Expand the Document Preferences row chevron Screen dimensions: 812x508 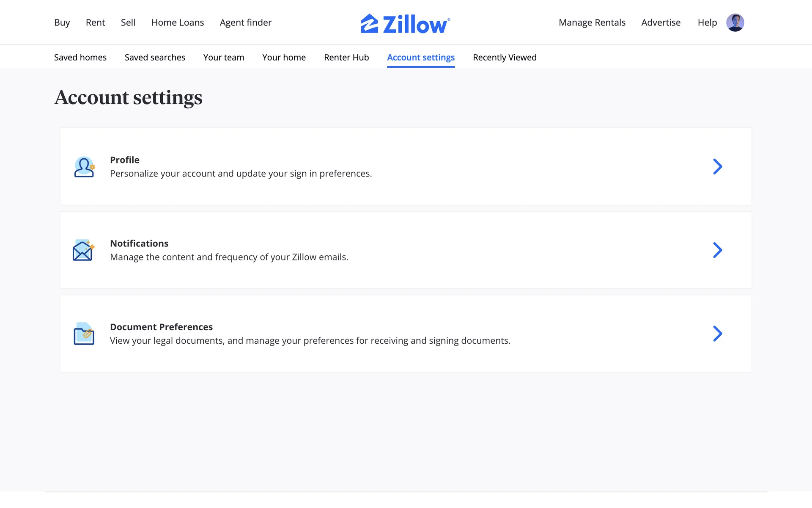[717, 334]
